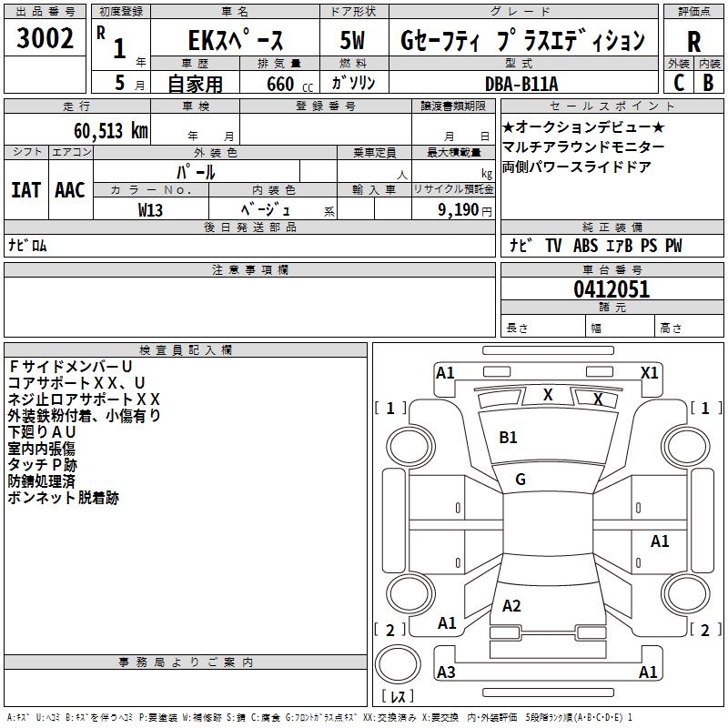The height and width of the screenshot is (728, 728).
Task: Select inspector note タッチP跡
Action: point(42,465)
